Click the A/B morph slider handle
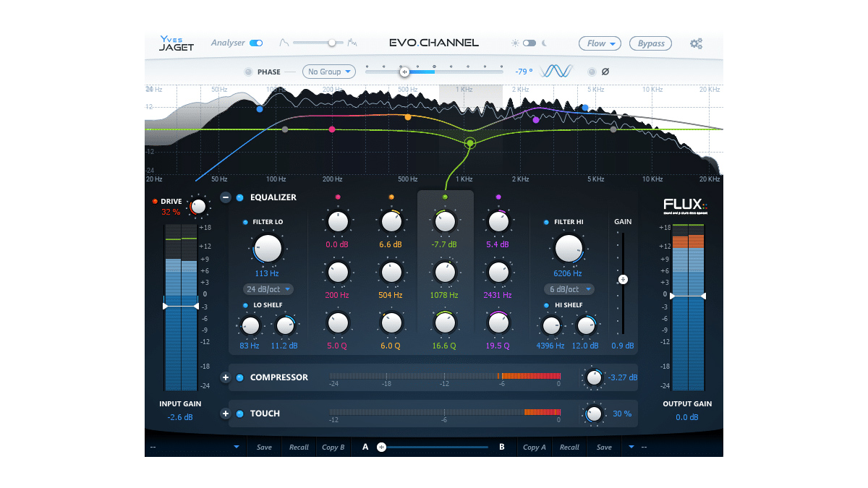868x488 pixels. (x=380, y=447)
